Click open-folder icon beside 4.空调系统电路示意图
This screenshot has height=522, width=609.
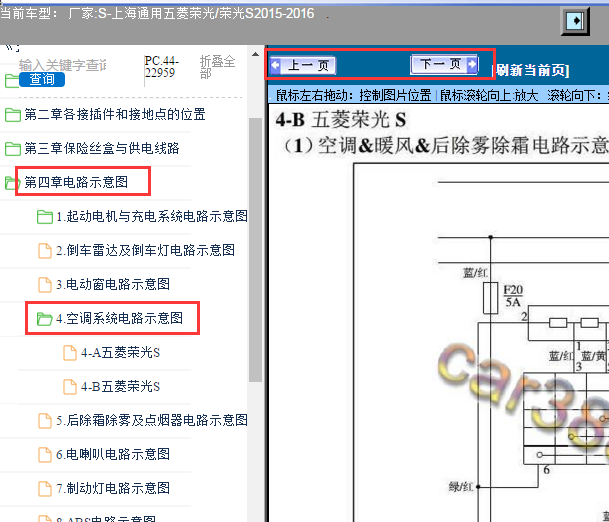pos(45,319)
